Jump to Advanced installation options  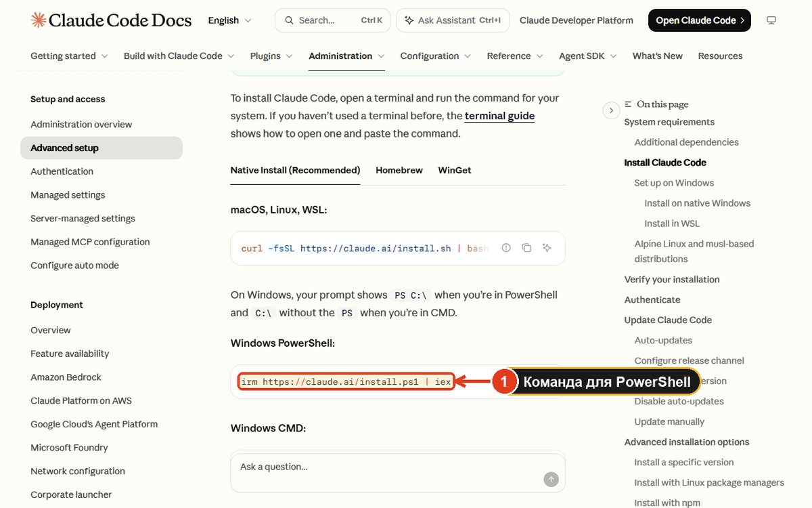coord(686,442)
